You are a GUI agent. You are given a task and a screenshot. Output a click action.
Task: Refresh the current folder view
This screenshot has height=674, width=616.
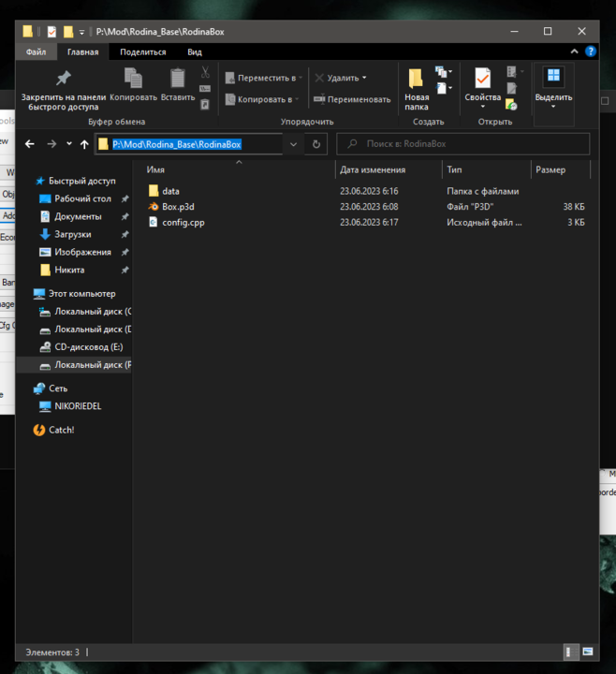point(316,144)
